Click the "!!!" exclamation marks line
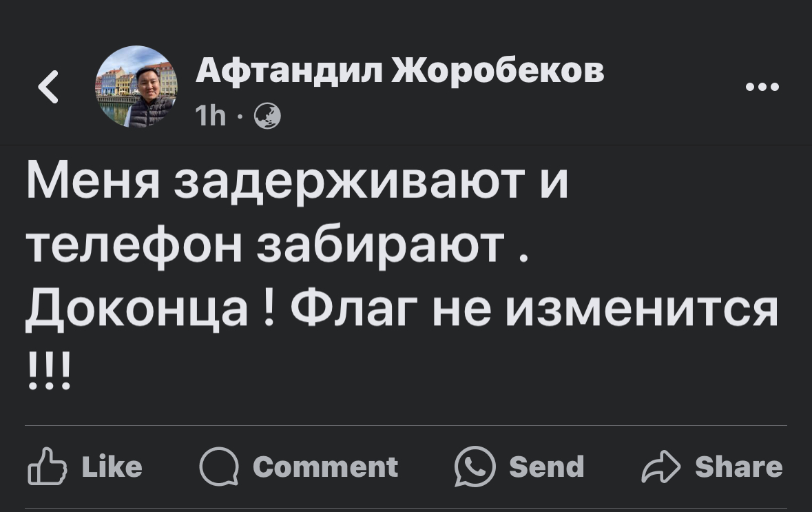 coord(48,372)
